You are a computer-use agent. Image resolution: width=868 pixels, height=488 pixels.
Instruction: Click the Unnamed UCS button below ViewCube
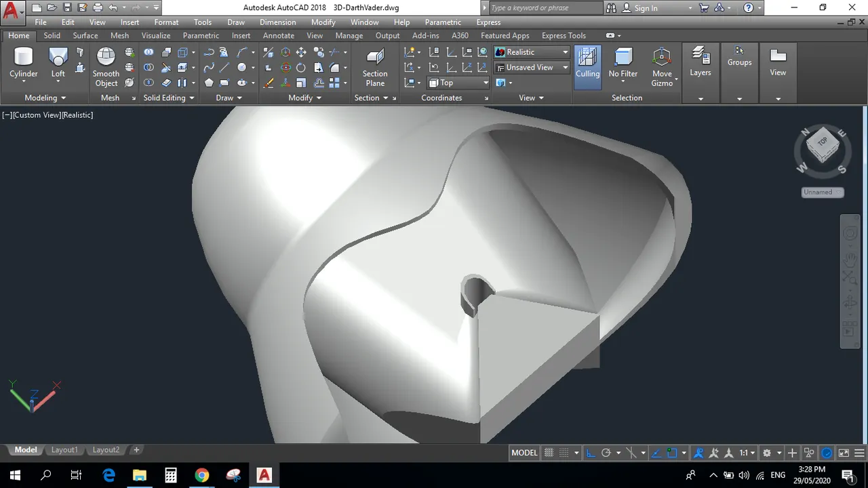[x=823, y=192]
